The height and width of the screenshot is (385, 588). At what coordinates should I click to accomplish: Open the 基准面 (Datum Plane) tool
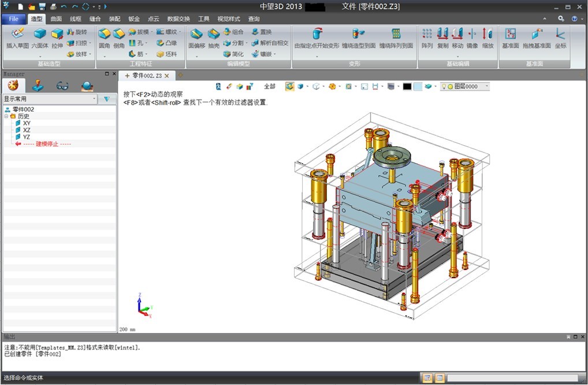point(510,38)
